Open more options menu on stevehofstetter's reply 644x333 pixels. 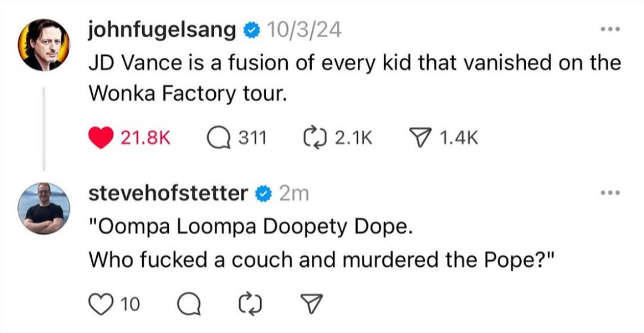[x=609, y=193]
